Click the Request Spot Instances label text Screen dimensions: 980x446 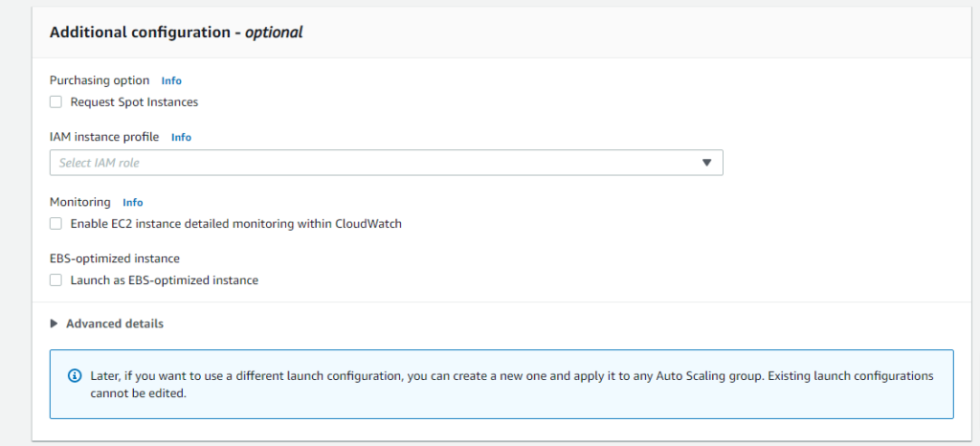134,101
